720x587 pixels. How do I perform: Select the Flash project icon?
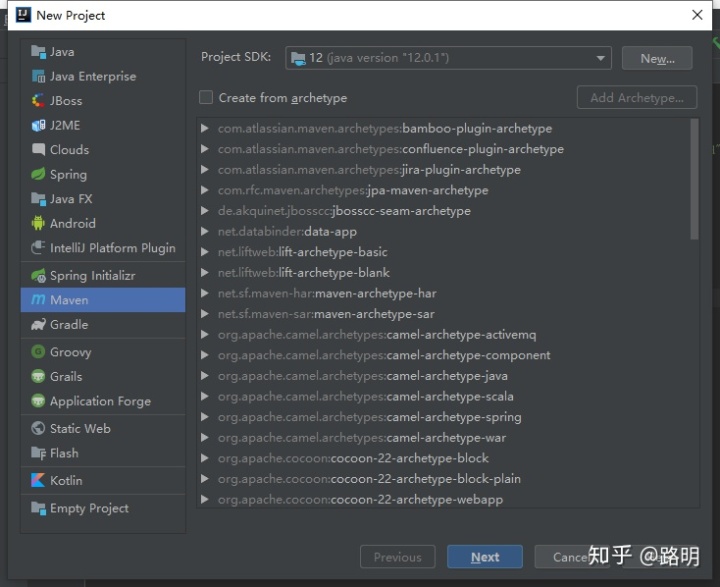(38, 453)
